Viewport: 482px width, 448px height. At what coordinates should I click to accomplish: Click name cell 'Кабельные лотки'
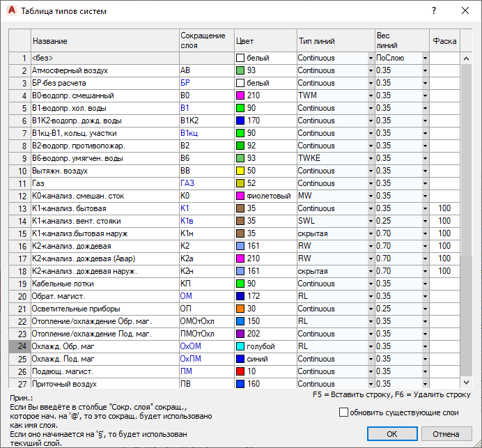104,284
